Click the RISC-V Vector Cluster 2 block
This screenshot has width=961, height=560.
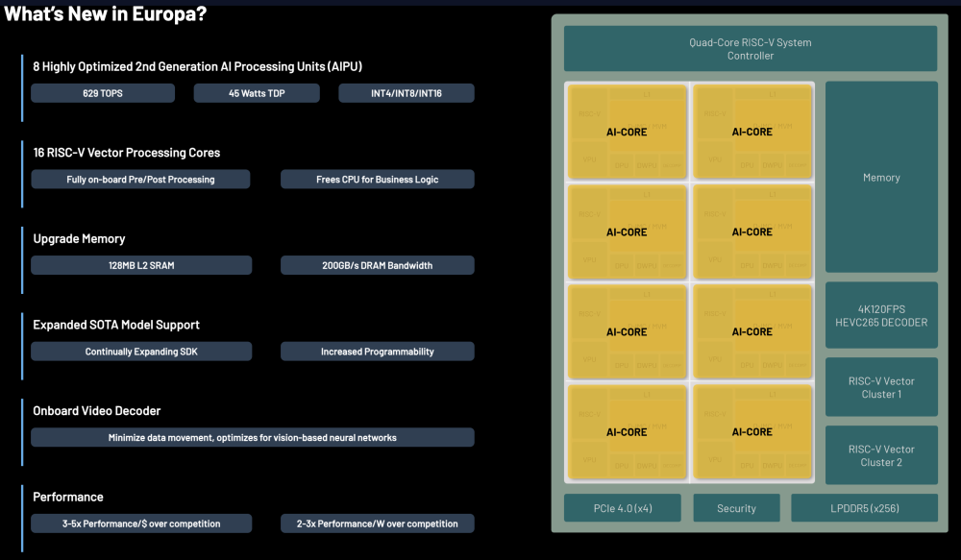click(881, 455)
